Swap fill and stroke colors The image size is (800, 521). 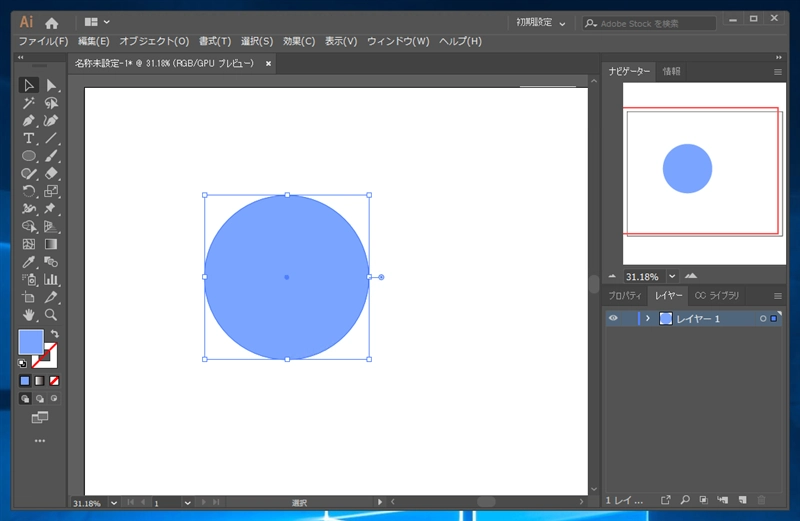(55, 334)
